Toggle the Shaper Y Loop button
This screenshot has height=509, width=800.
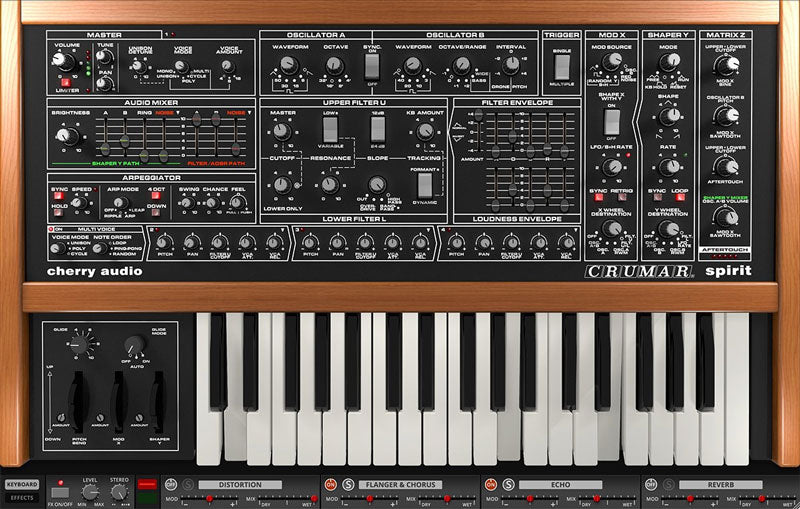[680, 197]
